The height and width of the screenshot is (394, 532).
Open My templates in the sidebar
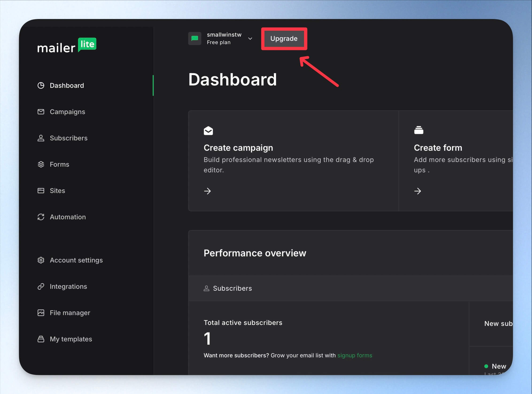pyautogui.click(x=71, y=339)
